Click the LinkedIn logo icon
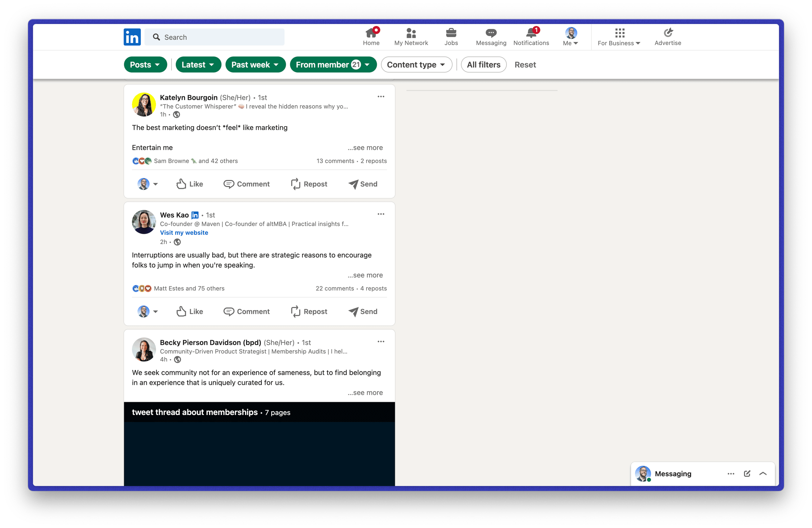 (x=132, y=37)
